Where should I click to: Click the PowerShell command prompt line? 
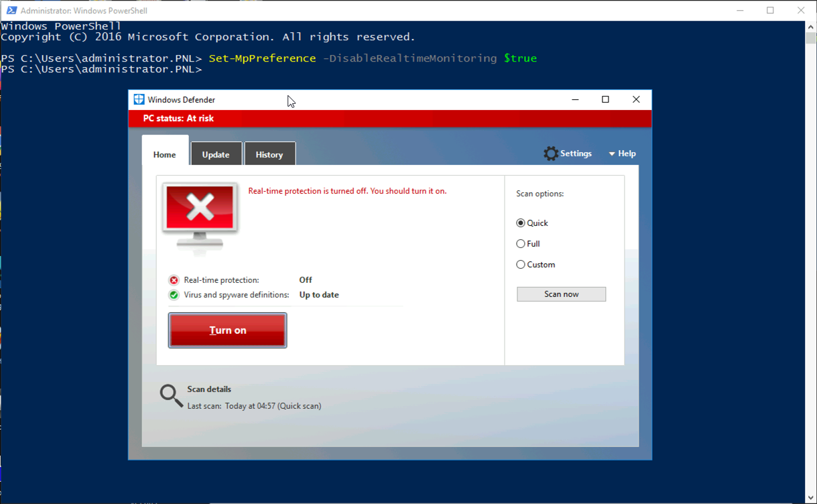(101, 68)
